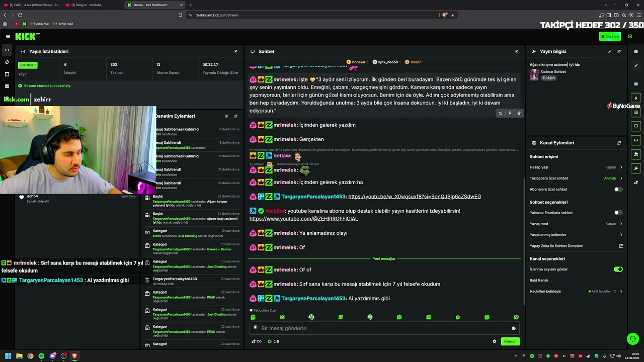Open a new browser tab
This screenshot has width=644, height=362.
pos(191,5)
